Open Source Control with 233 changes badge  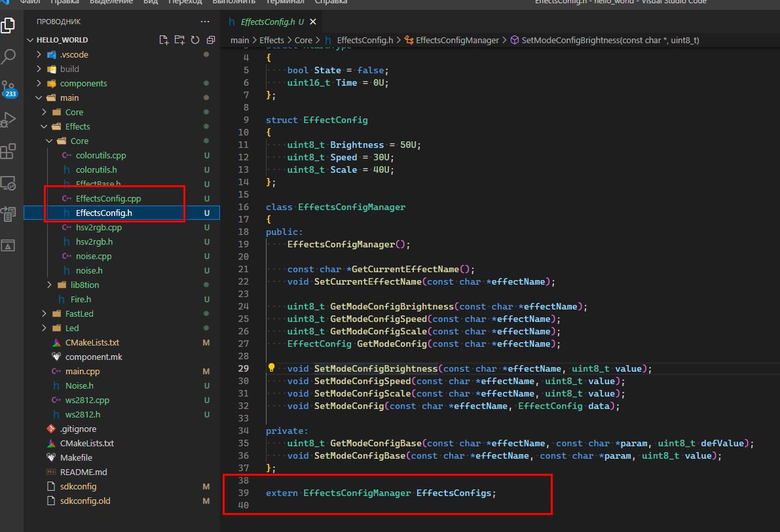[x=9, y=88]
